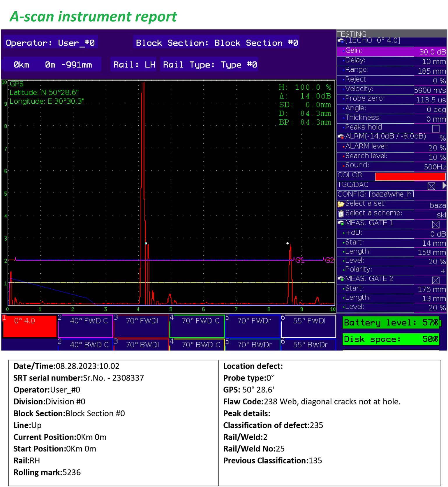Select the 70° FWDI channel
Screen dimensions: 448x487
(141, 326)
